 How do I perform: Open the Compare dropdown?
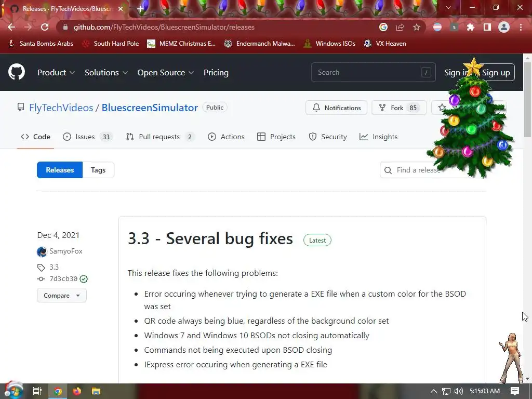[x=62, y=295]
